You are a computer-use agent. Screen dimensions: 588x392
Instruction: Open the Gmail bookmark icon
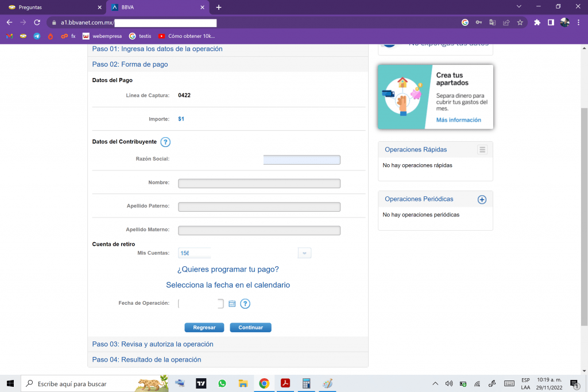pyautogui.click(x=9, y=36)
